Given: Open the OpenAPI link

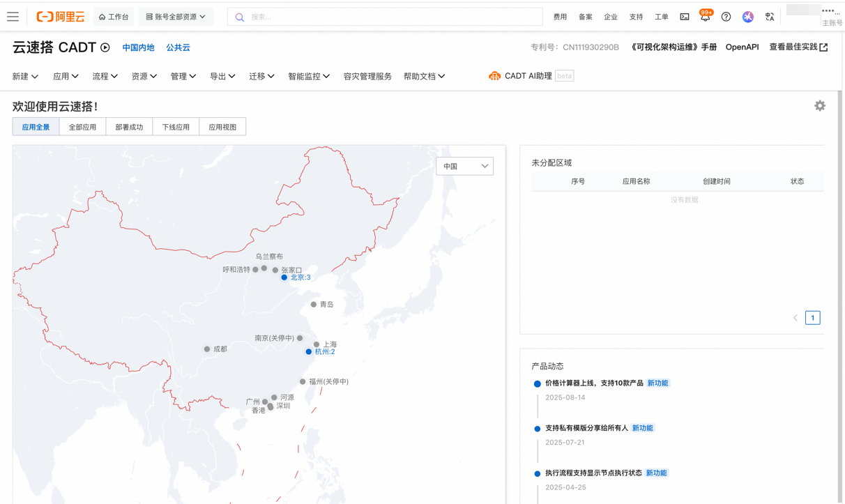Looking at the screenshot, I should click(x=742, y=47).
